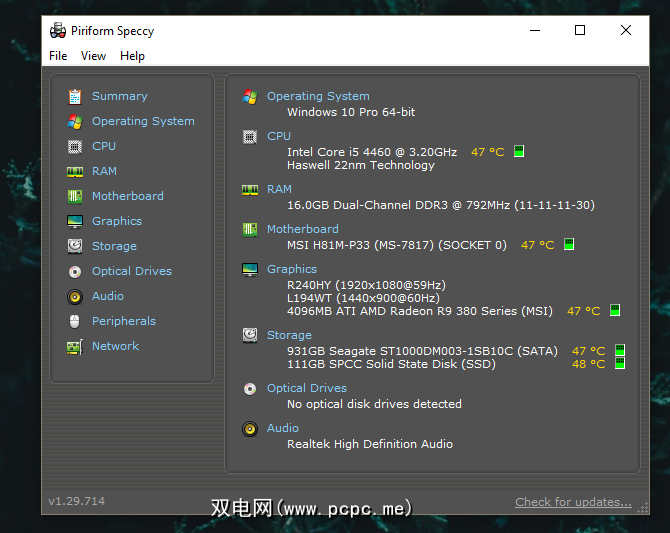
Task: Click the CPU 47 °C temperature reading
Action: (x=488, y=152)
